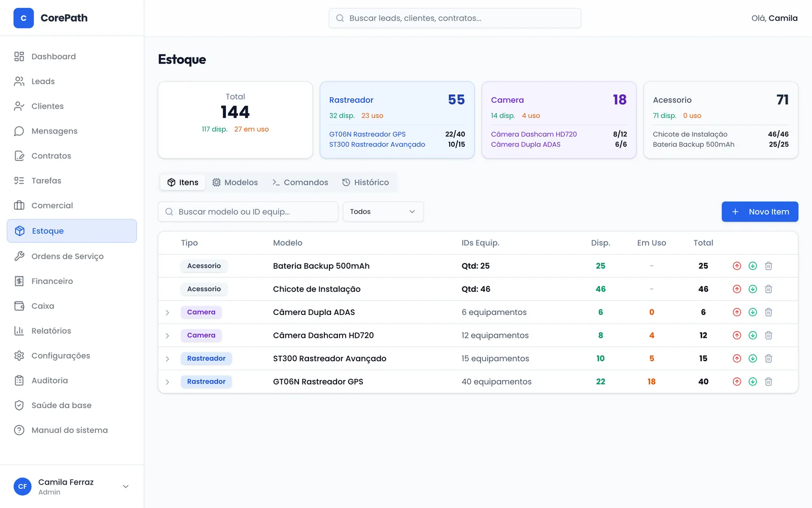Click the Acessorio summary card
This screenshot has height=508, width=812.
coord(721,120)
